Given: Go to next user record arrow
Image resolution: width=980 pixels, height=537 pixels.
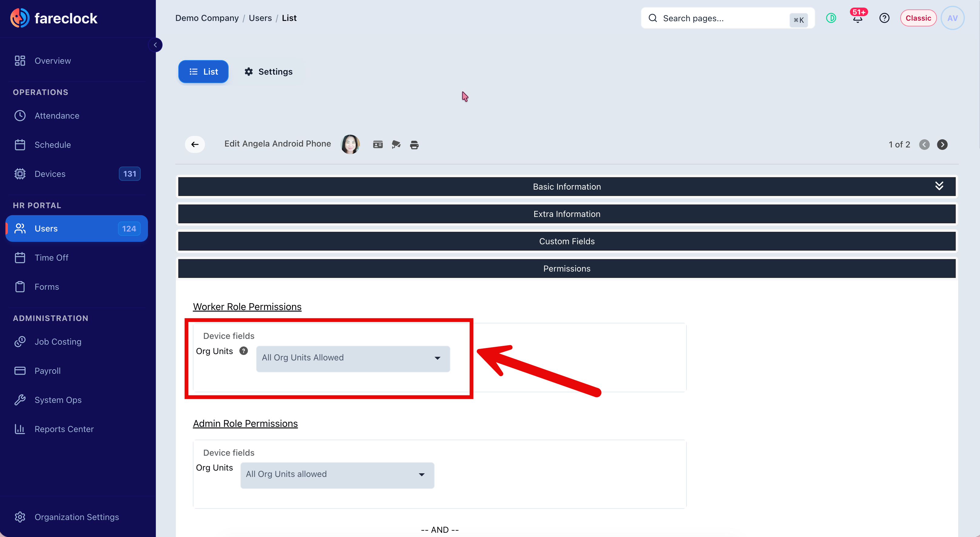Looking at the screenshot, I should 942,145.
